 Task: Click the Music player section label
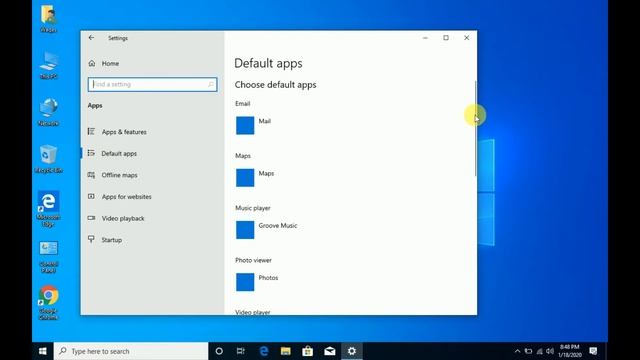coord(253,208)
